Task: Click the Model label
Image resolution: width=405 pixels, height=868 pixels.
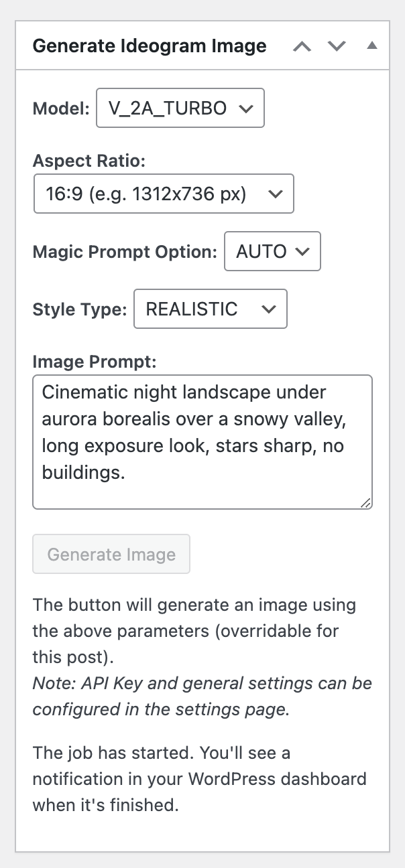Action: [x=60, y=108]
